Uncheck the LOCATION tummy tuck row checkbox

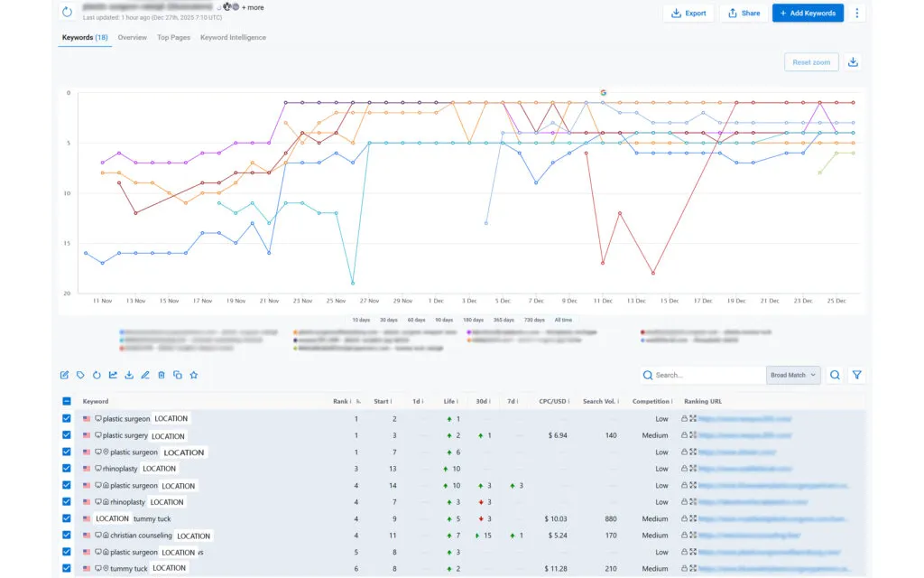click(67, 517)
